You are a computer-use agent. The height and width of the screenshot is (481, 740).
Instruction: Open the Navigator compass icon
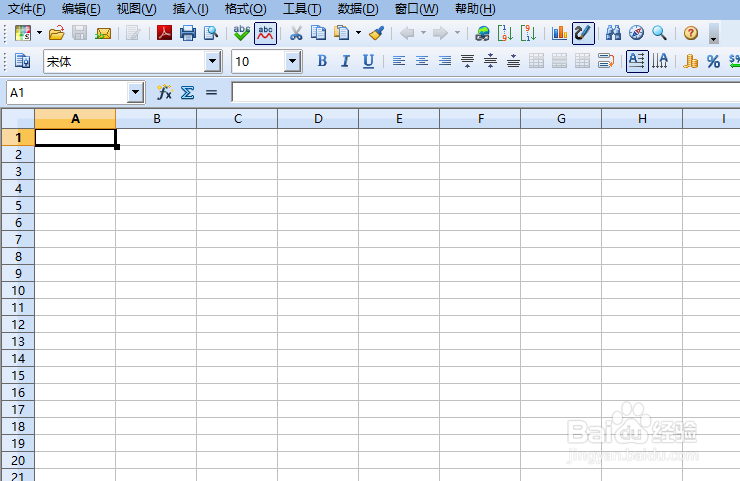coord(636,33)
